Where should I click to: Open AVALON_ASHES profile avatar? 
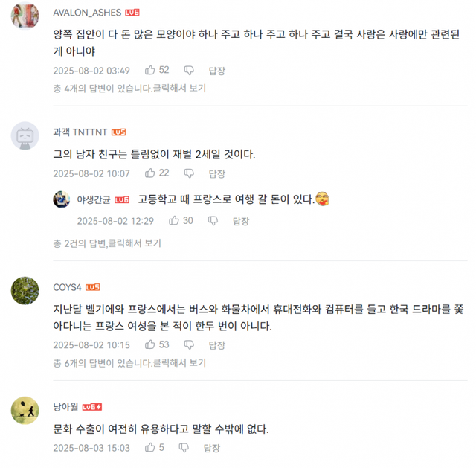(x=26, y=13)
